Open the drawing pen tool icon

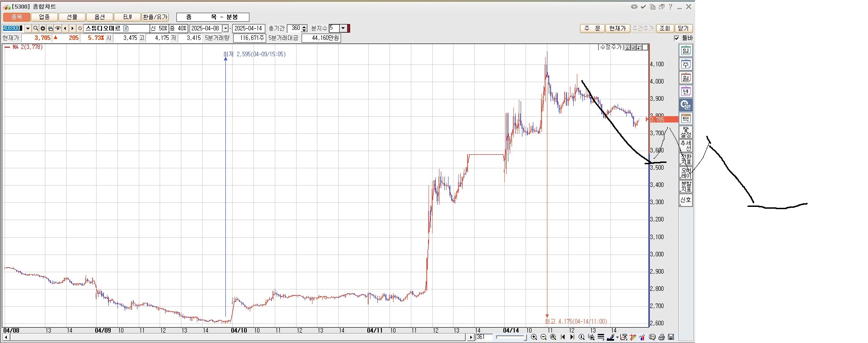tap(611, 337)
